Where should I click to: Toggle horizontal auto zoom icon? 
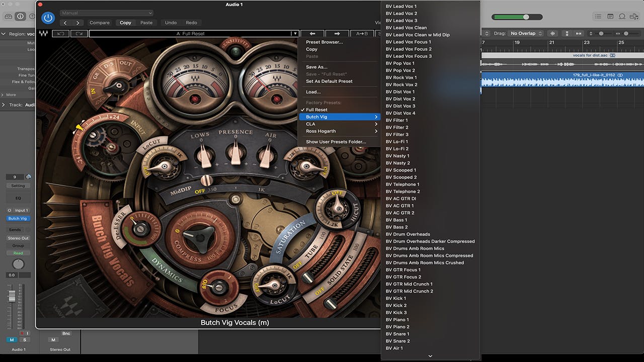tap(579, 33)
